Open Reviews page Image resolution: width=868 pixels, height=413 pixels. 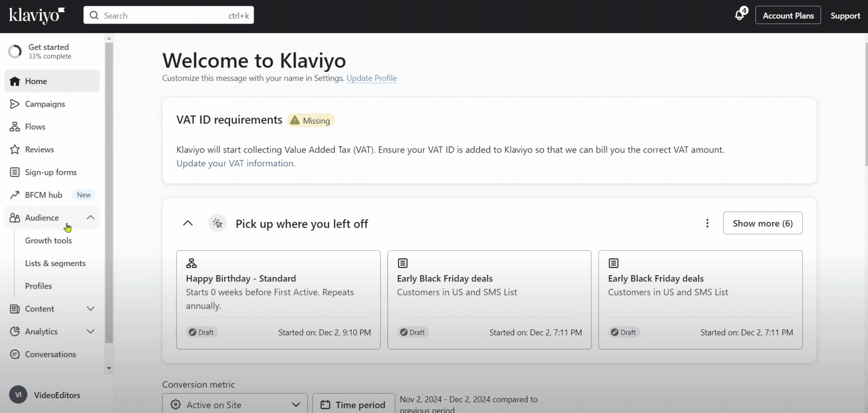[52, 149]
